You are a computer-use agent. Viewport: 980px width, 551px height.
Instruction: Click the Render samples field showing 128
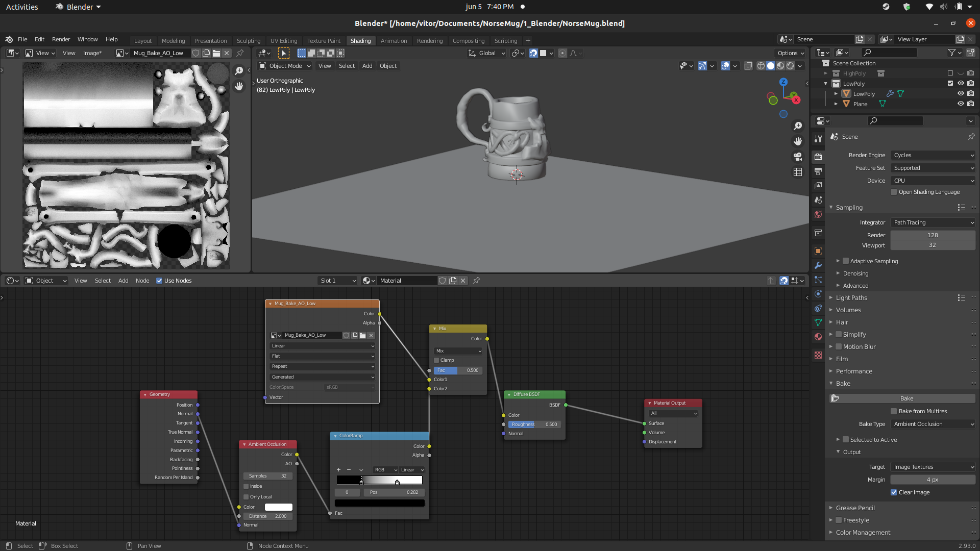(x=933, y=235)
